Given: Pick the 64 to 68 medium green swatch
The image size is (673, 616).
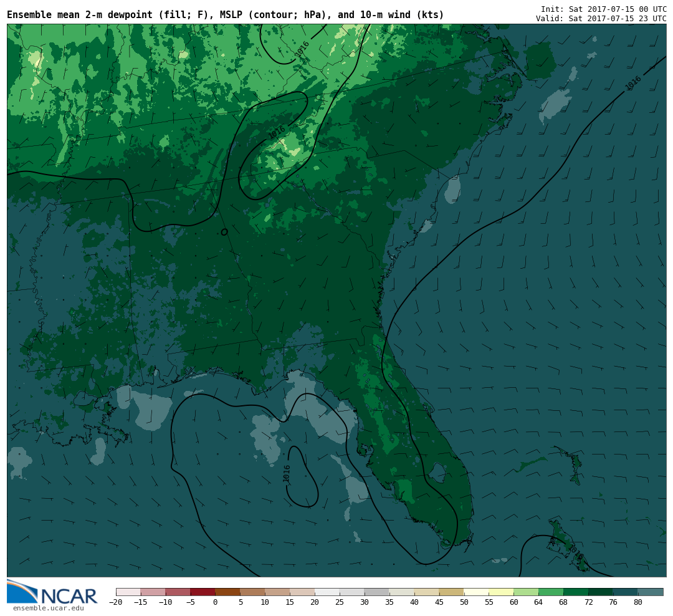Looking at the screenshot, I should 551,592.
